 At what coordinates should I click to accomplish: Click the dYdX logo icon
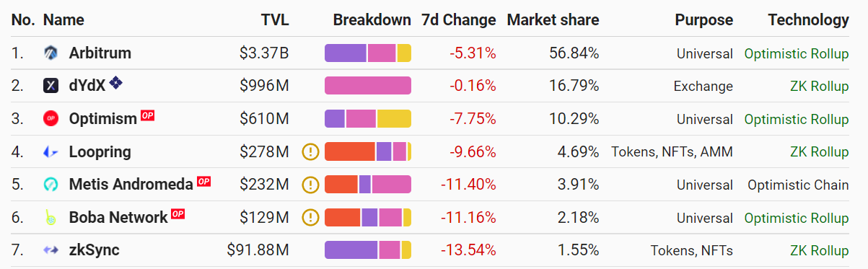[51, 86]
